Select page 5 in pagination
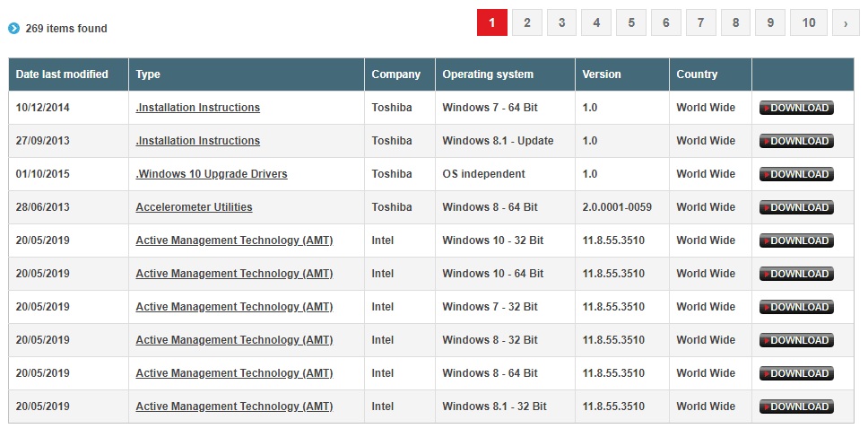Viewport: 868px width, 446px height. click(x=631, y=22)
